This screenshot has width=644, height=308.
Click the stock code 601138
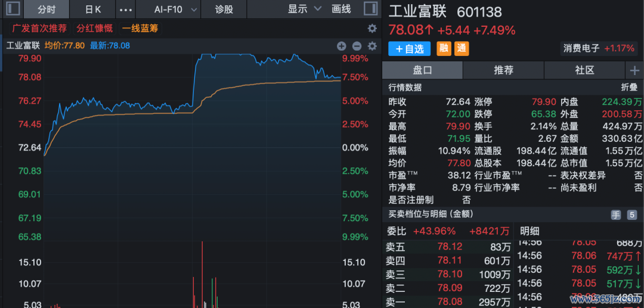tap(479, 12)
